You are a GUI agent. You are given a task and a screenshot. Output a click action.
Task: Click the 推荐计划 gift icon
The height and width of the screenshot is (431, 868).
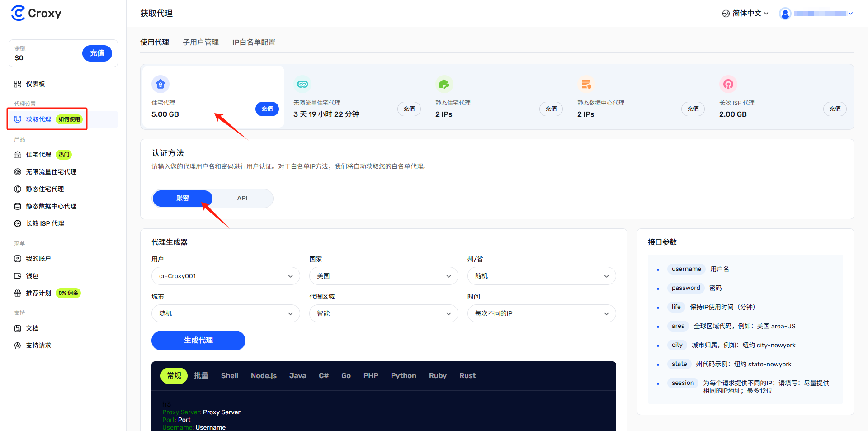click(x=18, y=293)
